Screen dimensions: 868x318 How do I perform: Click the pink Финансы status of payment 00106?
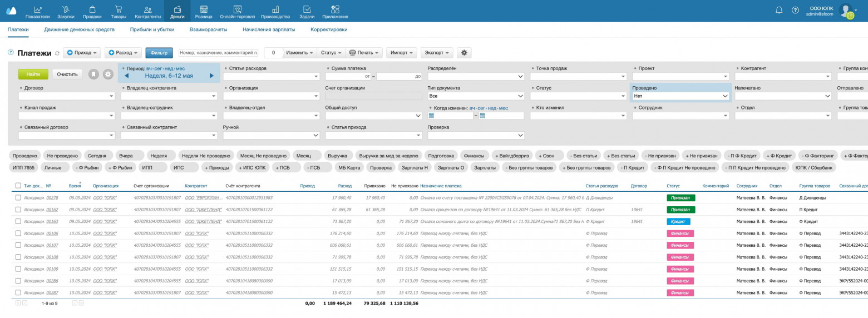[680, 233]
